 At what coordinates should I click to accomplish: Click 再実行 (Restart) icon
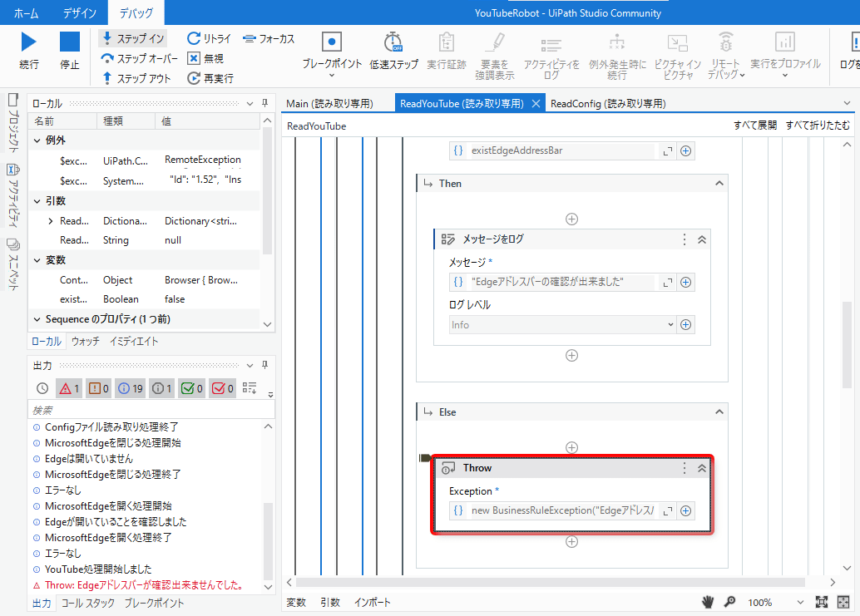pyautogui.click(x=194, y=78)
